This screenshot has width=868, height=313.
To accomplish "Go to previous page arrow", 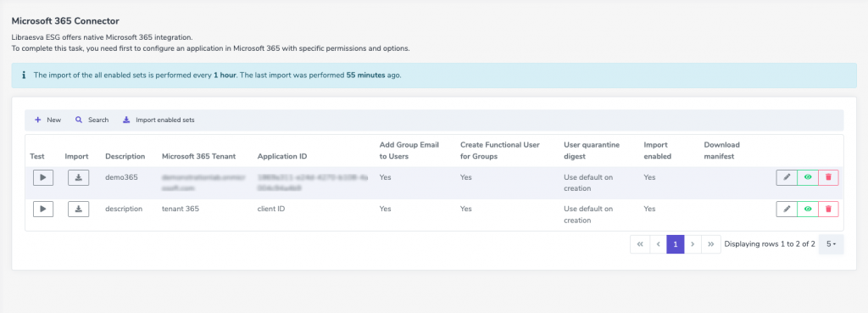I will pos(658,243).
